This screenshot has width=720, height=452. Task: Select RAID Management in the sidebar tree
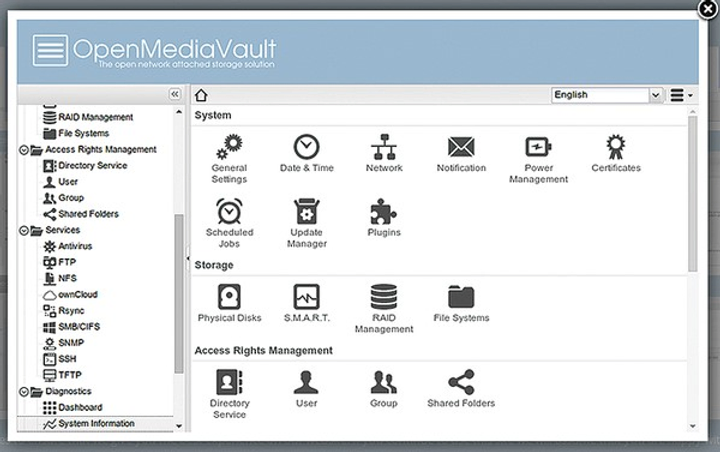(88, 117)
